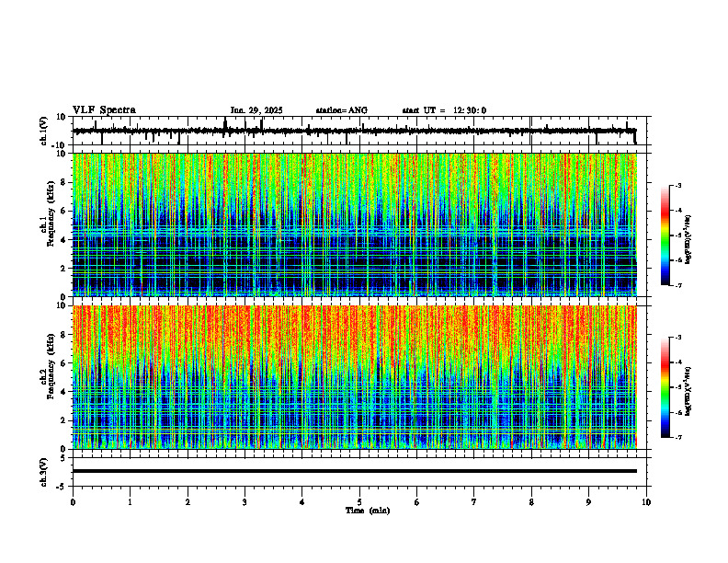Viewport: 728px width, 563px height.
Task: Click the ch.1 spectrogram color scale bar
Action: [665, 235]
